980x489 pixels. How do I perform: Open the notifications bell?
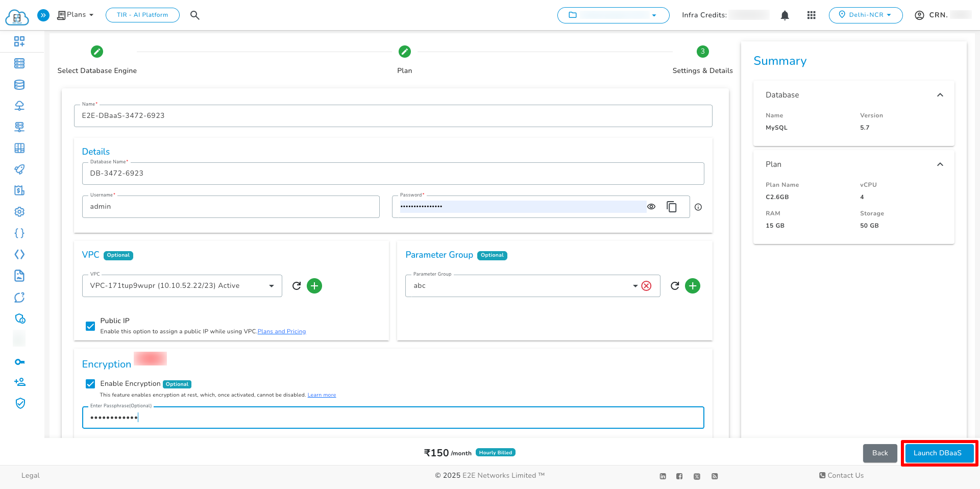pyautogui.click(x=785, y=15)
